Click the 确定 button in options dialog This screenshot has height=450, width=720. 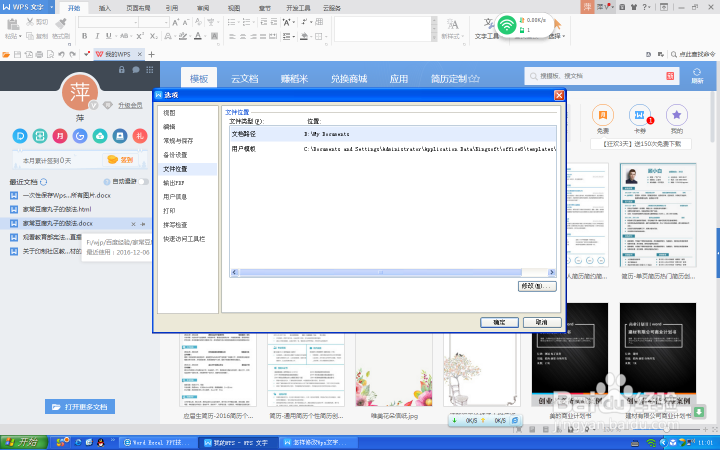click(x=499, y=322)
